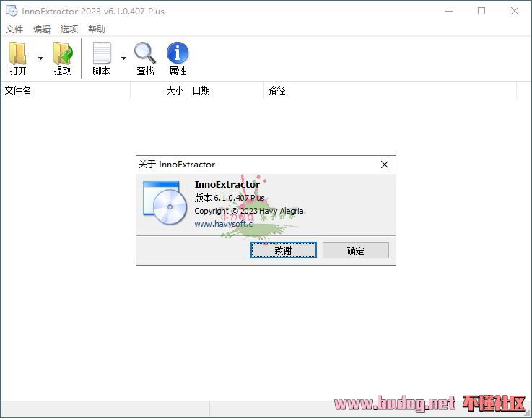Click the 确定 button in the about dialog
The image size is (532, 418).
tap(356, 250)
